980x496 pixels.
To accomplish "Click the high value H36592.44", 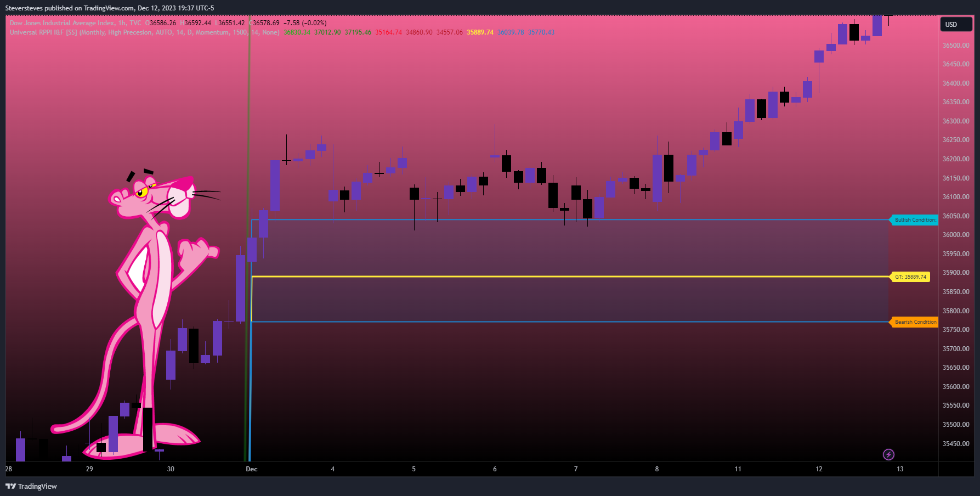I will (196, 23).
